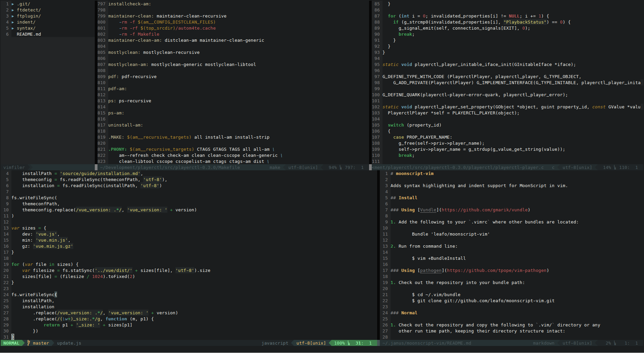Image resolution: width=644 pixels, height=353 pixels.
Task: Expand the indent/ directory arrow
Action: pos(13,22)
